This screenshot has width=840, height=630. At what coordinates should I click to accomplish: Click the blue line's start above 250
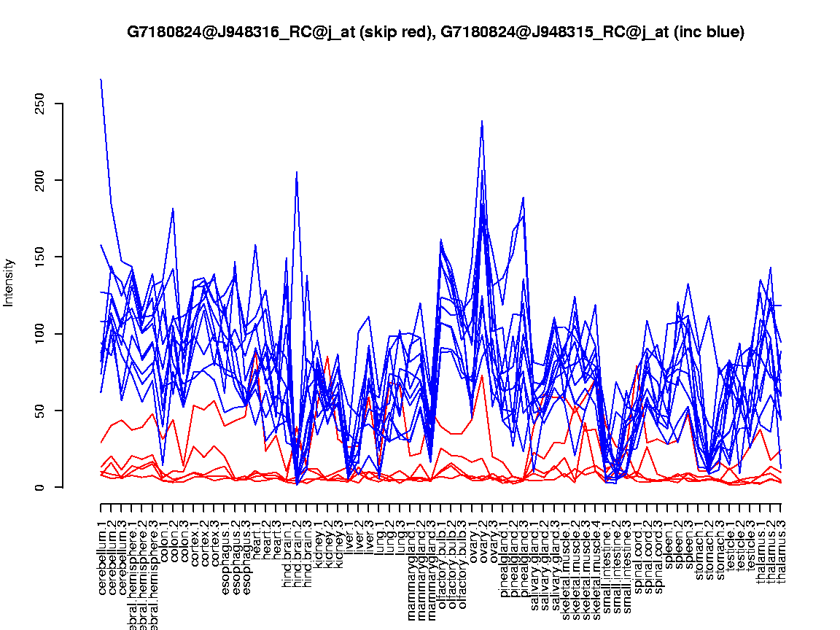point(101,79)
